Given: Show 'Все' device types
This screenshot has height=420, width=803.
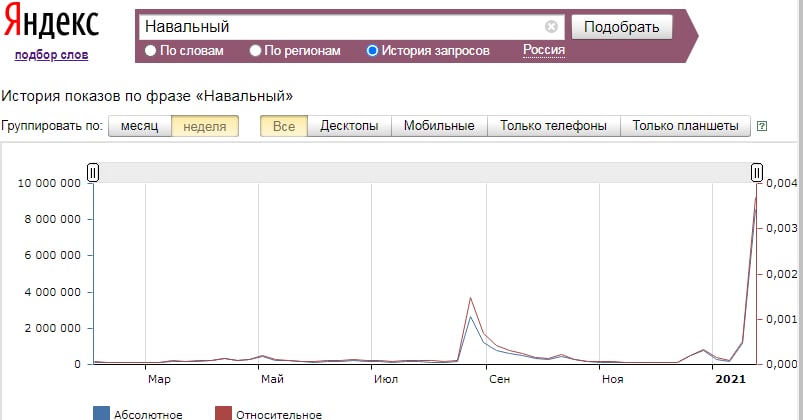Looking at the screenshot, I should pyautogui.click(x=284, y=126).
